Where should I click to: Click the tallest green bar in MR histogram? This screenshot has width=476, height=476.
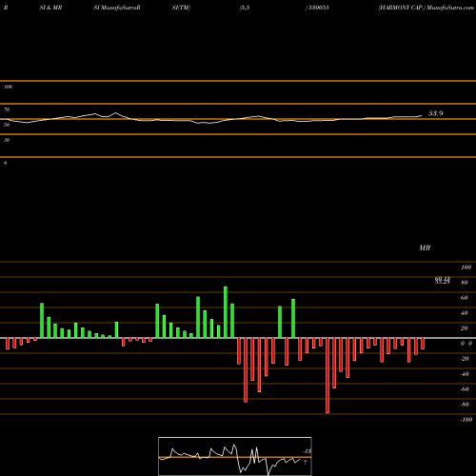[226, 312]
